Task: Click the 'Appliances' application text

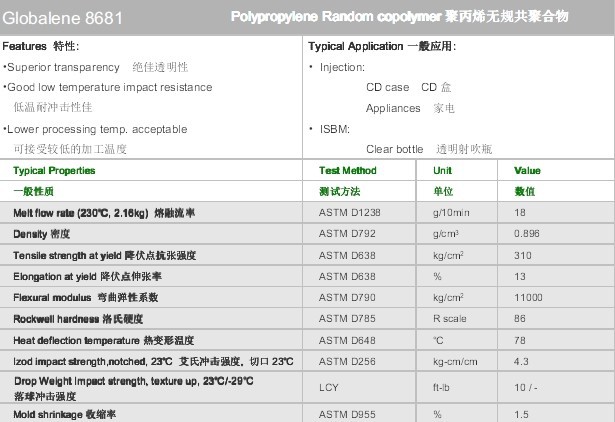Action: [393, 108]
